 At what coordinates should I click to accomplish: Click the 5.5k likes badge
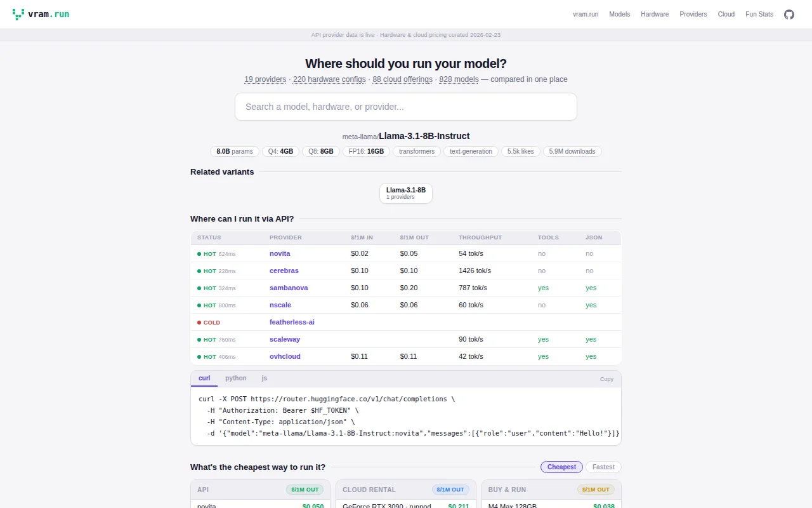click(x=521, y=151)
